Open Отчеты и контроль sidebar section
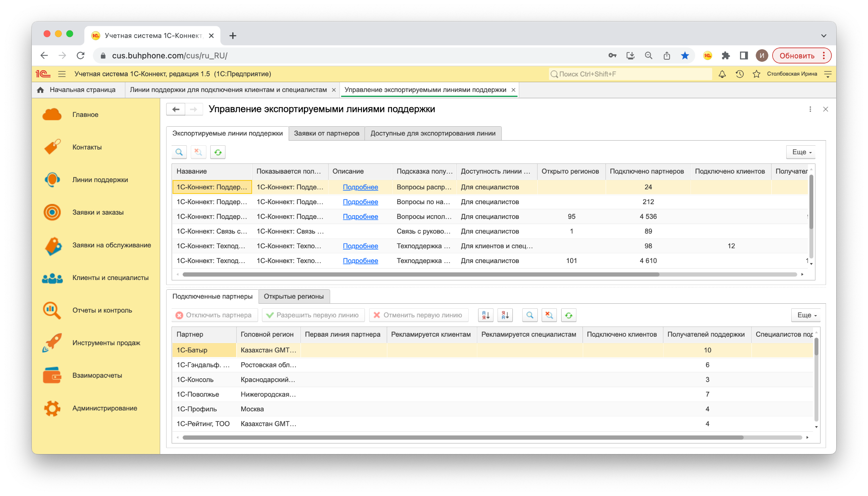This screenshot has width=868, height=496. 102,310
